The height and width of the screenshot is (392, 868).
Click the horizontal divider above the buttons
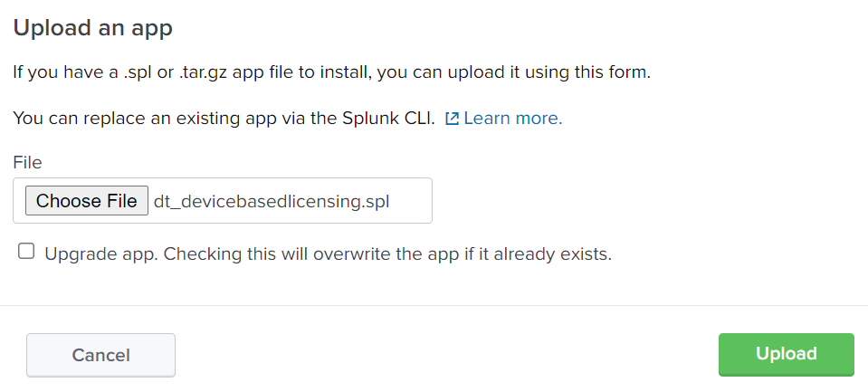(x=434, y=306)
